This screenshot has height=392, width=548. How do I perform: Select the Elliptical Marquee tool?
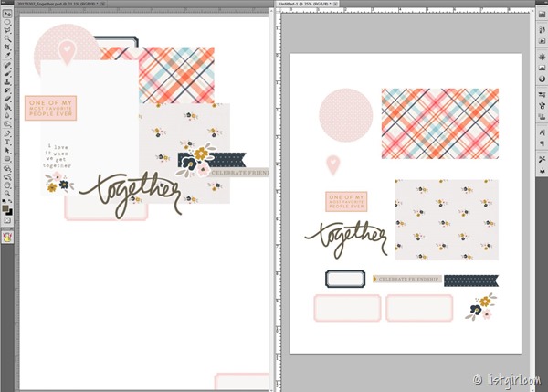7,22
